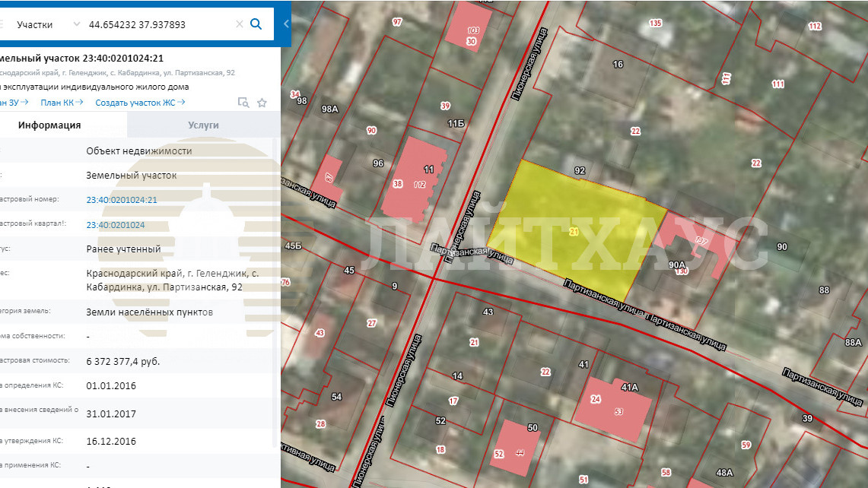
Task: Focus the coordinates search input
Action: (160, 24)
